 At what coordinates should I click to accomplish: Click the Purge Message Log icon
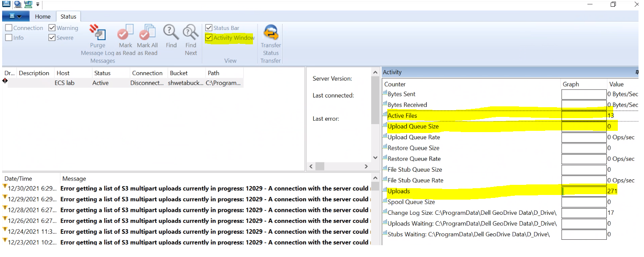click(x=98, y=33)
